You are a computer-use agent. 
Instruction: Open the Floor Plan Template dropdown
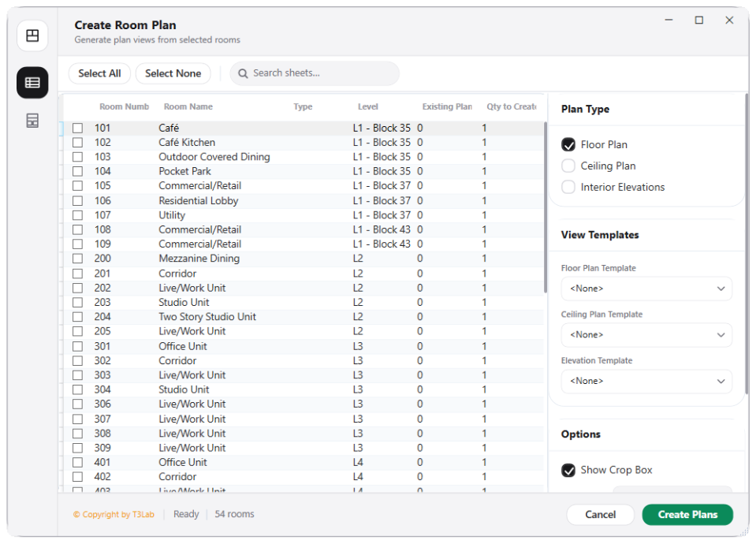646,289
